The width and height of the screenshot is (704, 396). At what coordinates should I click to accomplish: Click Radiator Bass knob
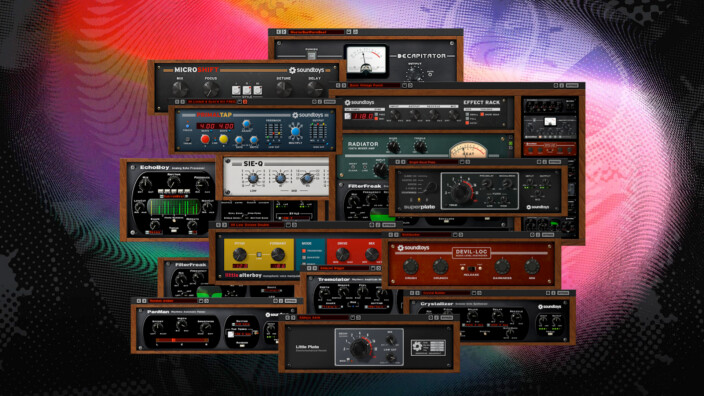click(393, 146)
